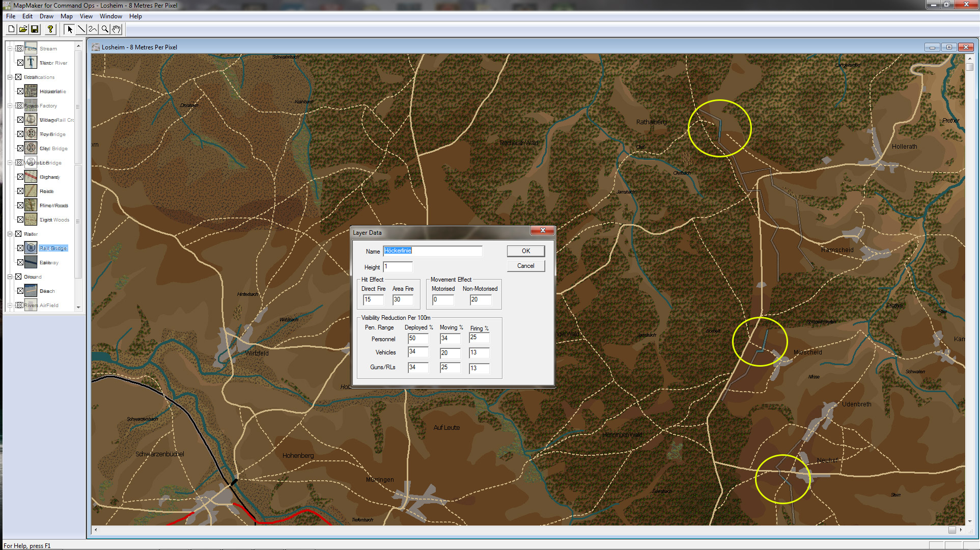Viewport: 980px width, 550px height.
Task: Click the New document toolbar icon
Action: tap(11, 29)
